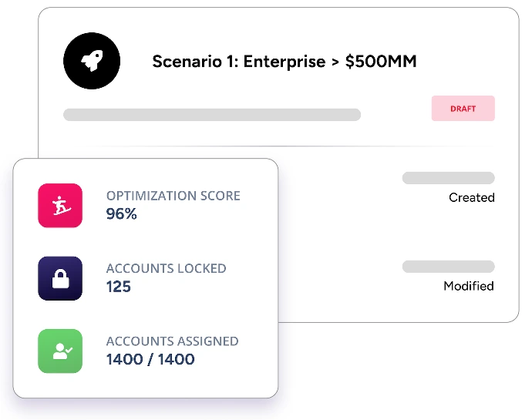Image resolution: width=532 pixels, height=420 pixels.
Task: Select the 1400 / 1400 assigned value
Action: (150, 359)
